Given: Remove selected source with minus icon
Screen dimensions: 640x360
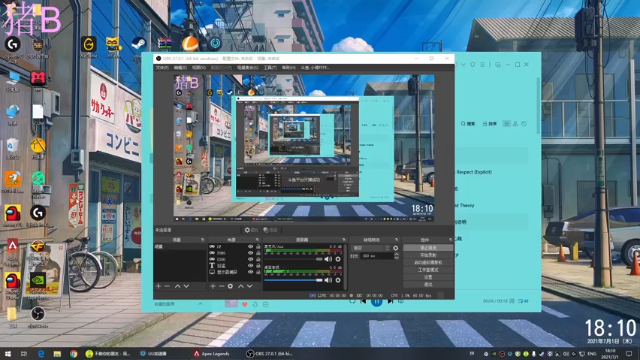Looking at the screenshot, I should 221,287.
